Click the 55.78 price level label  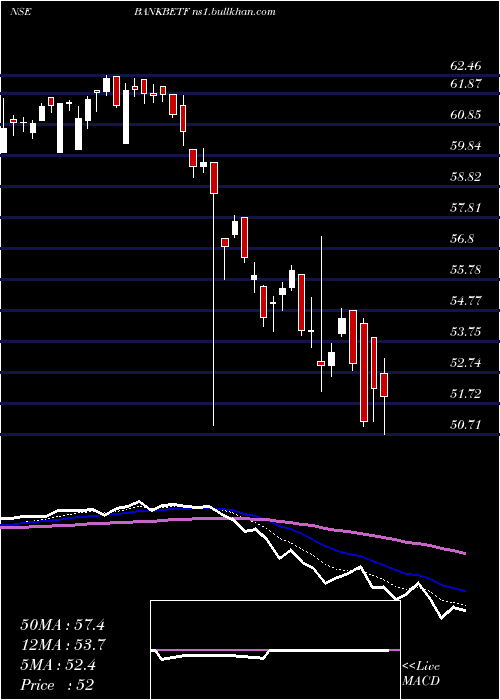[466, 270]
